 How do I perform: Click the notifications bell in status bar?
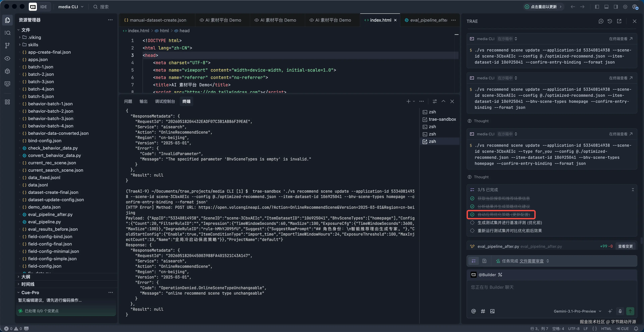(636, 329)
